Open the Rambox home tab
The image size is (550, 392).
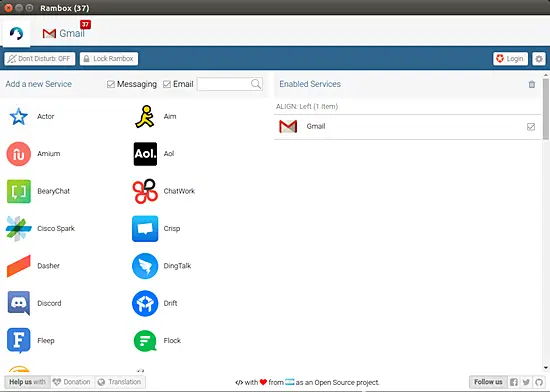tap(16, 33)
